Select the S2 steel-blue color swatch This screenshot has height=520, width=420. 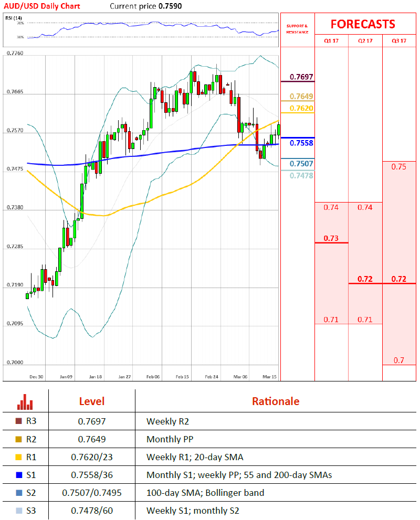[x=19, y=493]
